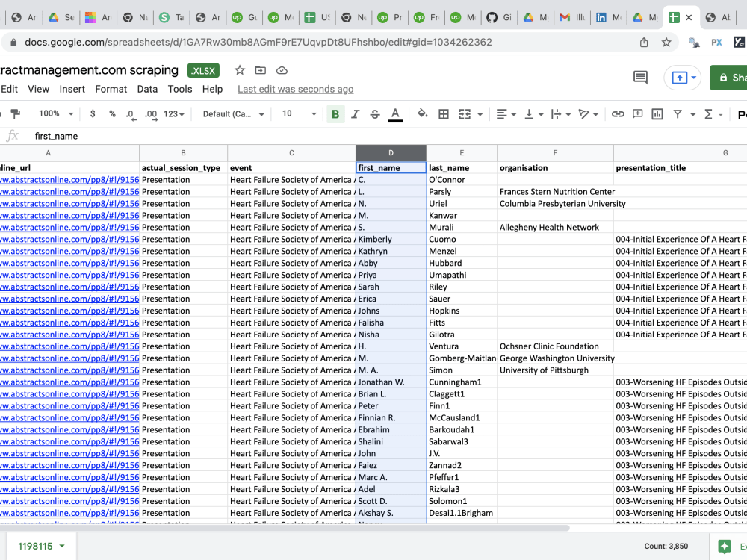Screen dimensions: 747x560
Task: Click the merge cells icon
Action: click(465, 113)
